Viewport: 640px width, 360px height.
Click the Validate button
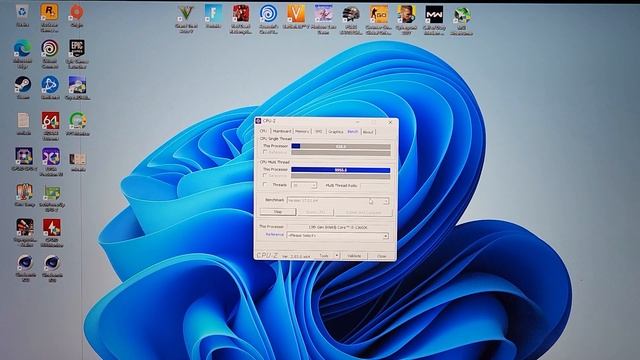click(354, 256)
